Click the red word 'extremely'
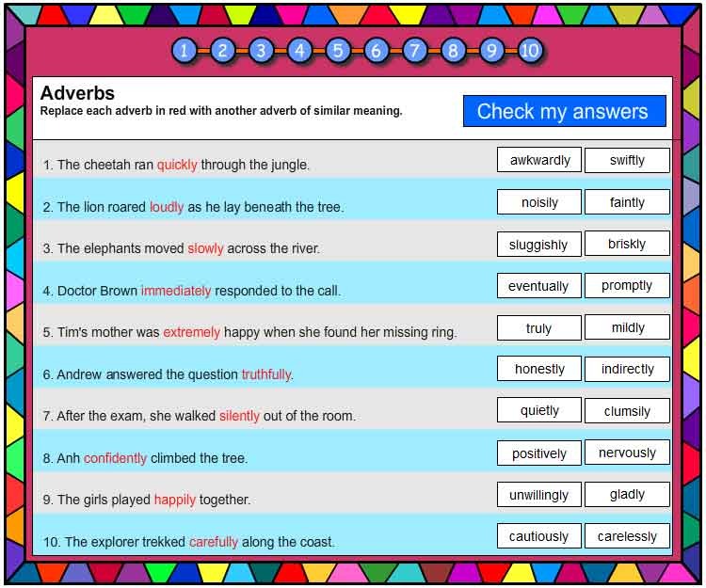 click(191, 332)
